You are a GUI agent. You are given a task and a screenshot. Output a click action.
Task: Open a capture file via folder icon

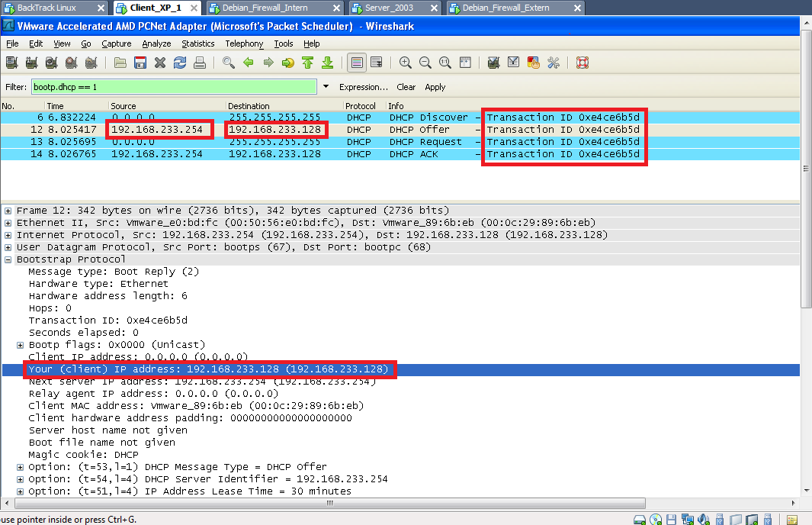tap(120, 63)
